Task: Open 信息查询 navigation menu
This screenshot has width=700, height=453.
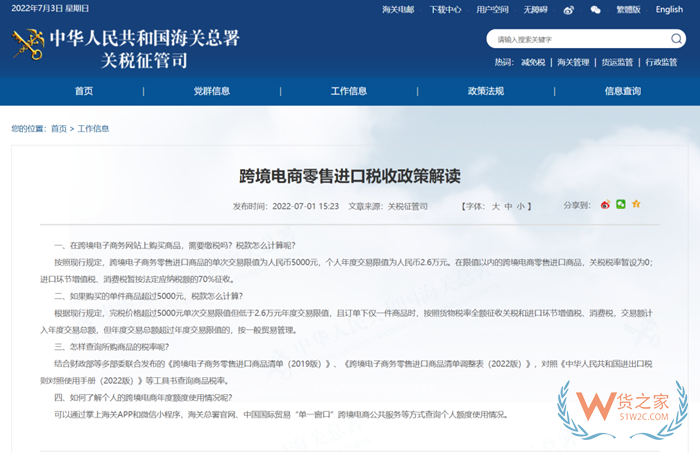Action: click(623, 91)
